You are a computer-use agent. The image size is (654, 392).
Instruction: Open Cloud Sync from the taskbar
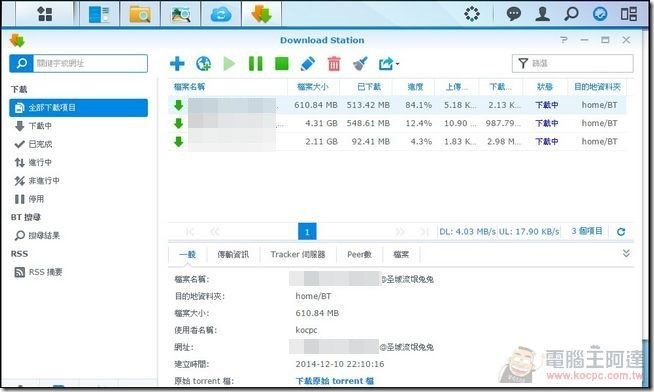(221, 15)
